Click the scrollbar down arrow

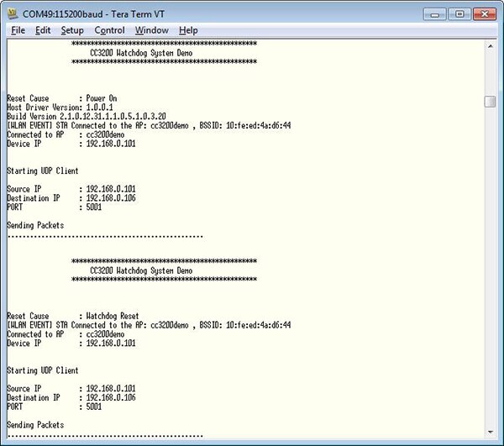490,433
